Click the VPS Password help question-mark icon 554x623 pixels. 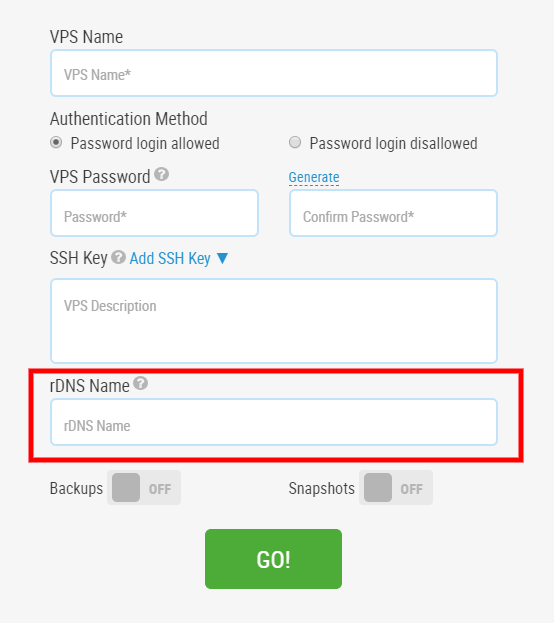pos(161,174)
